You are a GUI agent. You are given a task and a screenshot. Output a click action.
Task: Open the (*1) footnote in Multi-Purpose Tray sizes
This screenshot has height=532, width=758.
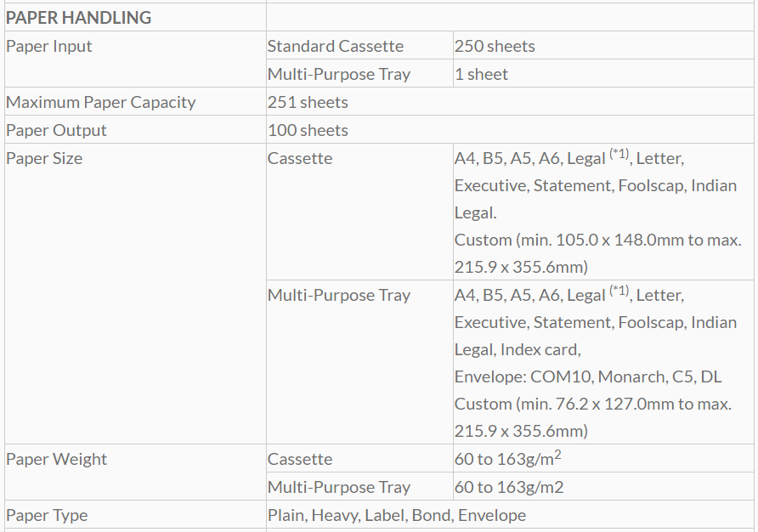619,292
